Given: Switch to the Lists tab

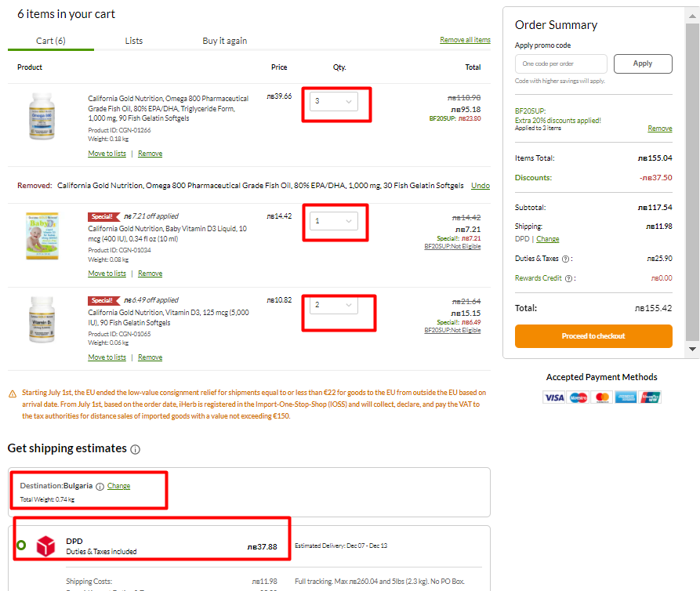Looking at the screenshot, I should coord(134,41).
